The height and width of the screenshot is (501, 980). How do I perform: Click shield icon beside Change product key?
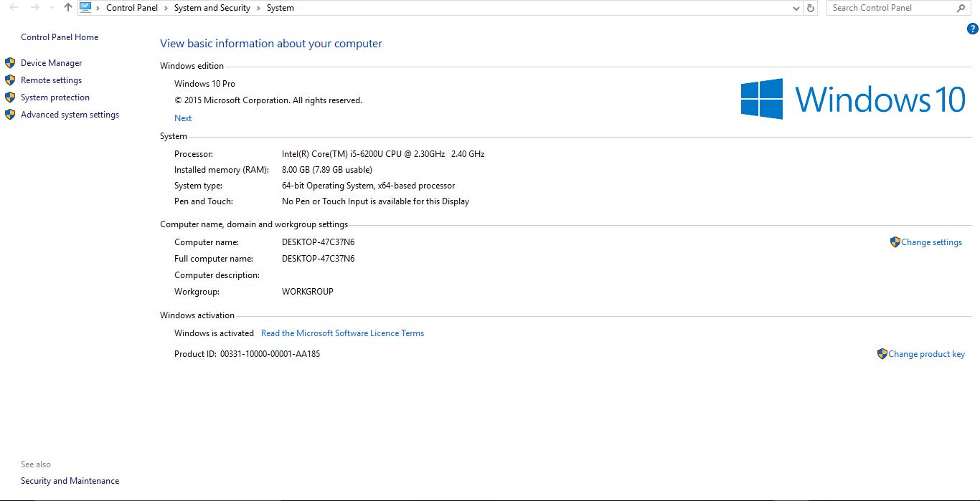click(882, 354)
